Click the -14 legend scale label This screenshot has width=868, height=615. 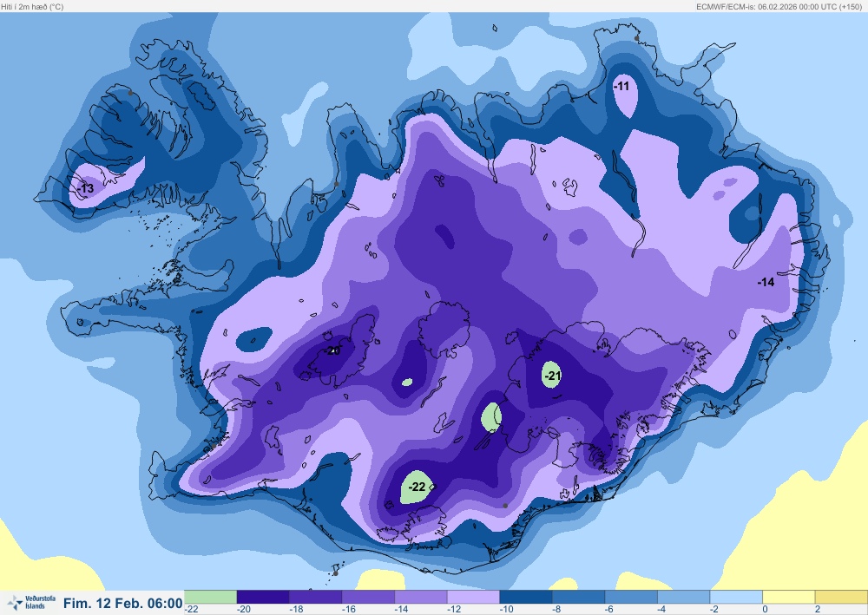pos(401,610)
